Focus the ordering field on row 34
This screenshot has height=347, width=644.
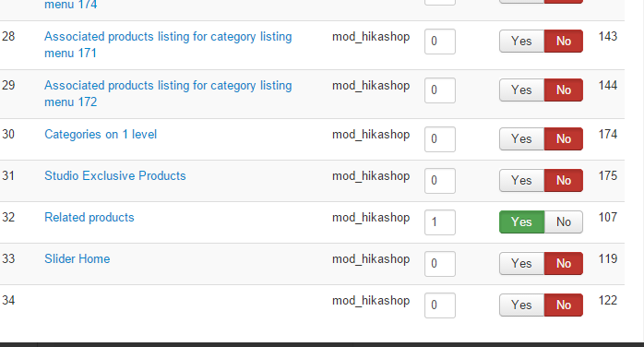click(x=440, y=305)
